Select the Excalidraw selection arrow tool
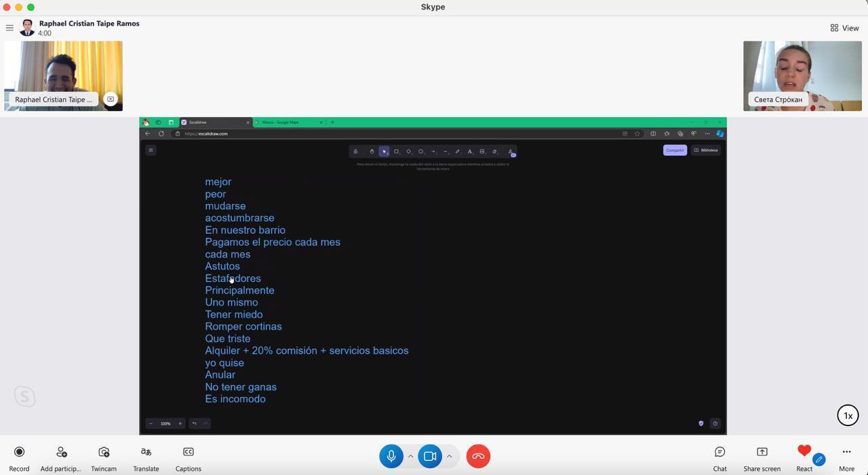This screenshot has height=475, width=868. tap(384, 151)
